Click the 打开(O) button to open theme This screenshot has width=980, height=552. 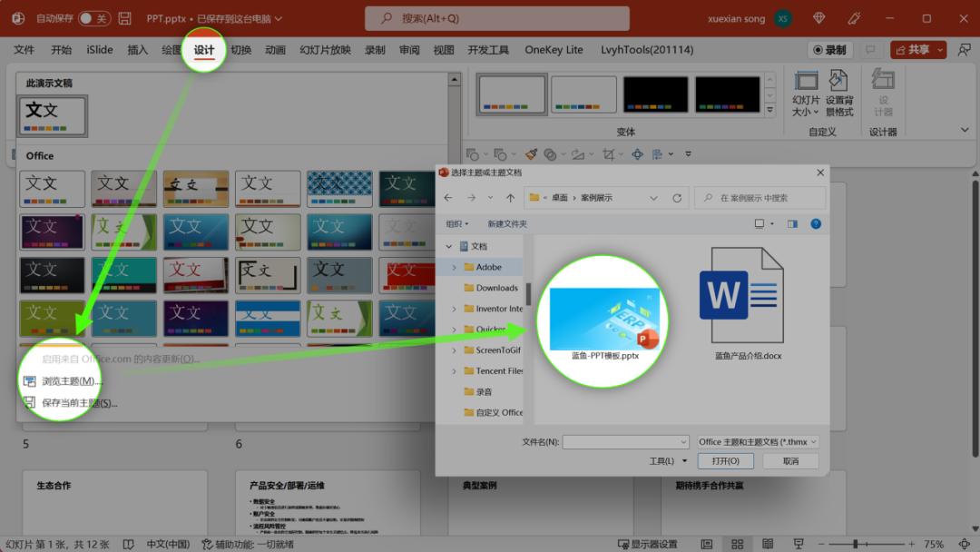[726, 461]
